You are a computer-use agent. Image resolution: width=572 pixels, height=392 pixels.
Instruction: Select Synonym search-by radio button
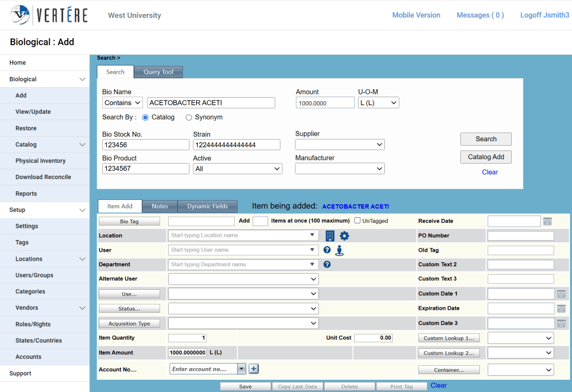coord(189,117)
